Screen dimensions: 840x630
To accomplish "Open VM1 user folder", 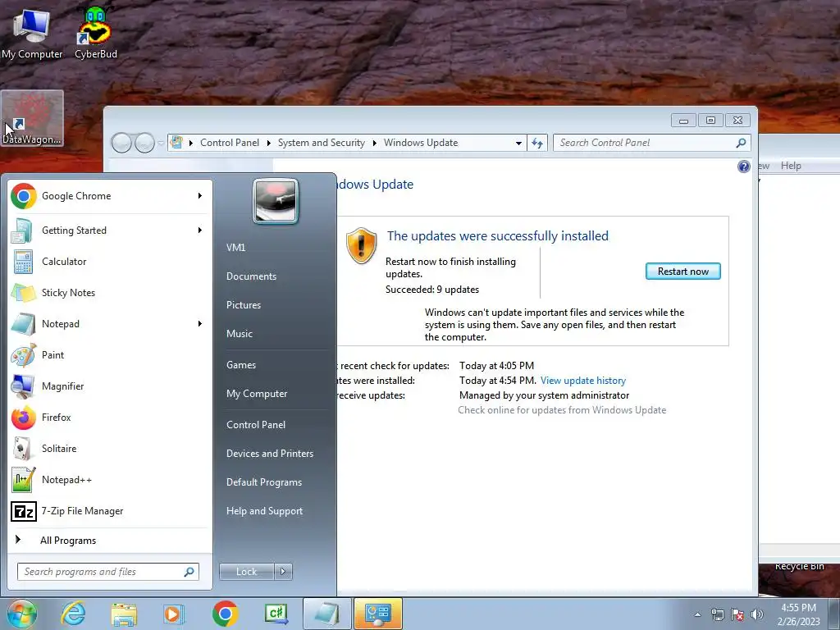I will coord(236,248).
